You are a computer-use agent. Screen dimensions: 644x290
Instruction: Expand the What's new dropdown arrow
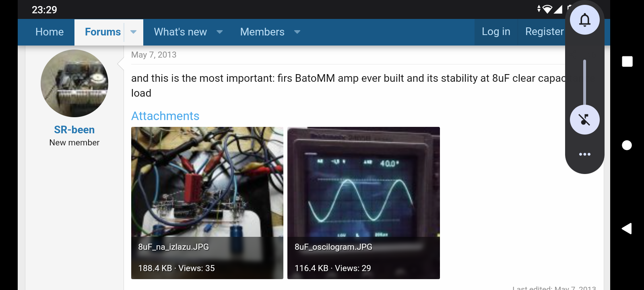coord(220,32)
